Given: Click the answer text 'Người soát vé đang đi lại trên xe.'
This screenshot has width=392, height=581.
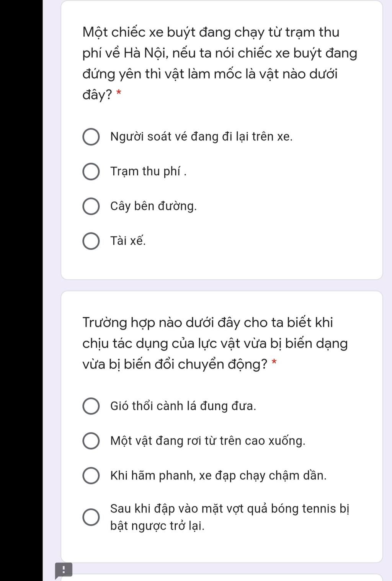Looking at the screenshot, I should click(x=201, y=137).
